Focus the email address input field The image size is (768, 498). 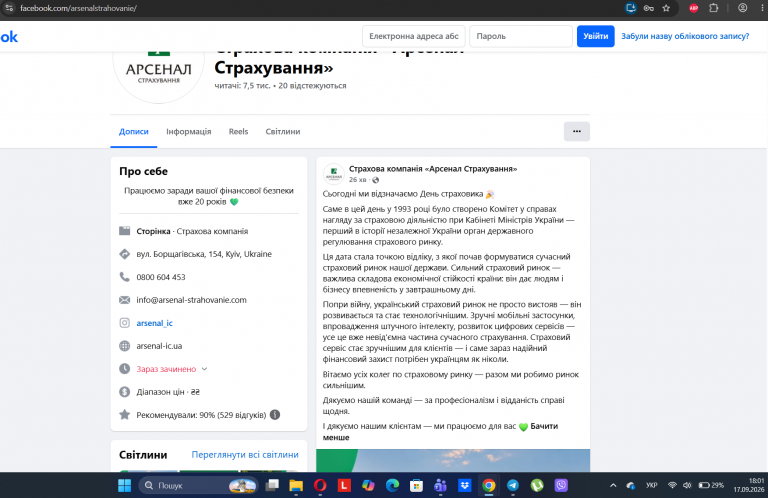(413, 36)
